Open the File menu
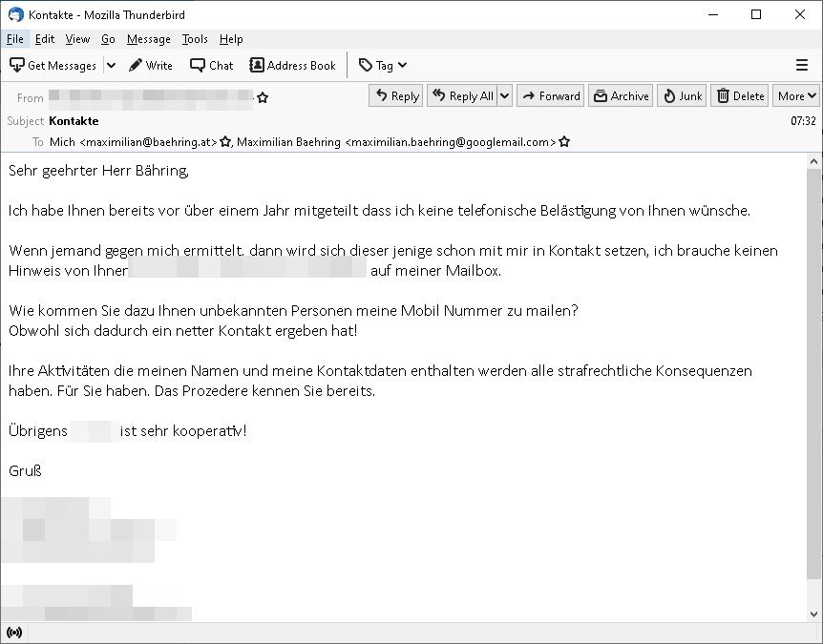Image resolution: width=823 pixels, height=644 pixels. coord(14,39)
